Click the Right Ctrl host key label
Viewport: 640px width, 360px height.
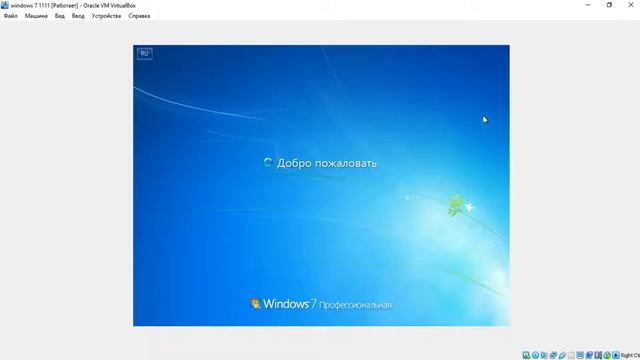(x=630, y=356)
